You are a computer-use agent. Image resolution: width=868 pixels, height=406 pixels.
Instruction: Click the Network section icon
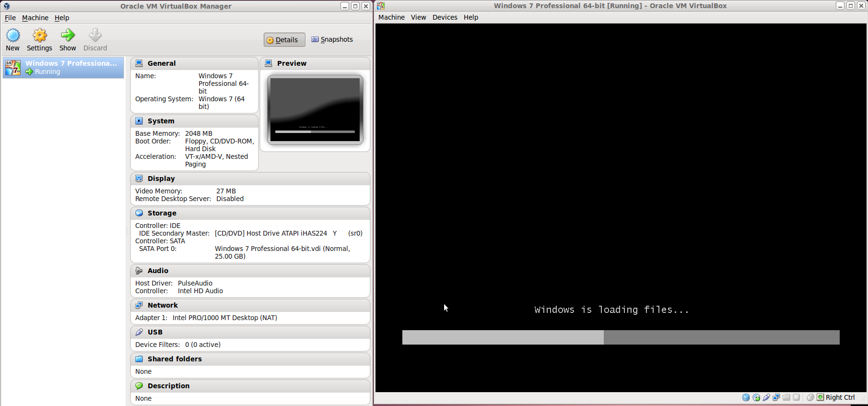point(139,305)
